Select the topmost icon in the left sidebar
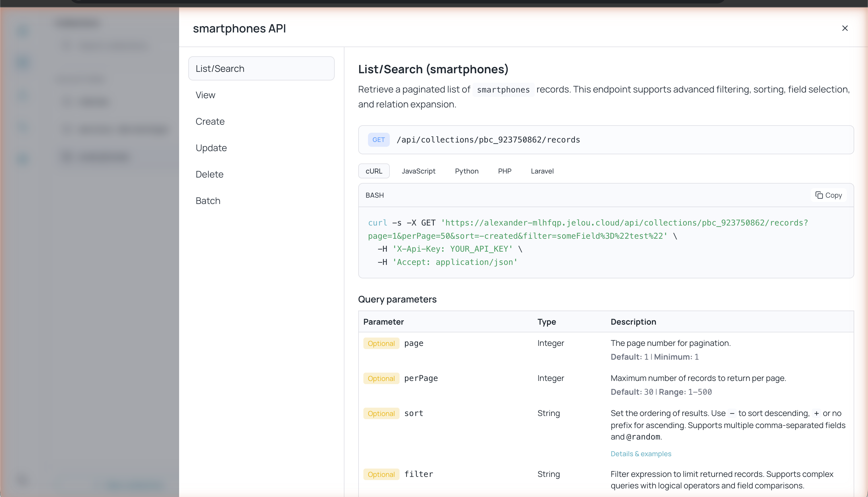Image resolution: width=868 pixels, height=497 pixels. click(22, 31)
